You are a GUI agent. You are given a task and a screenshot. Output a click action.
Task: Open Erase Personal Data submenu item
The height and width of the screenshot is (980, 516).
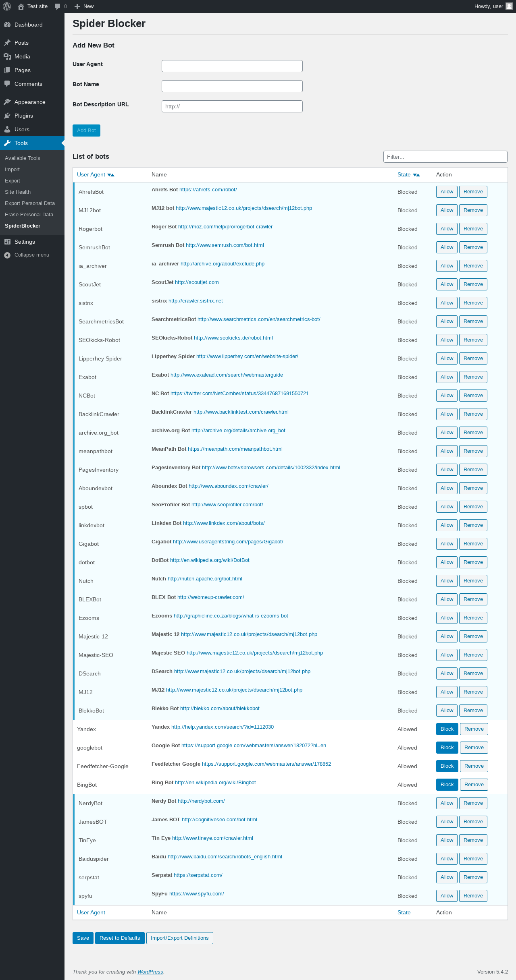pos(29,215)
